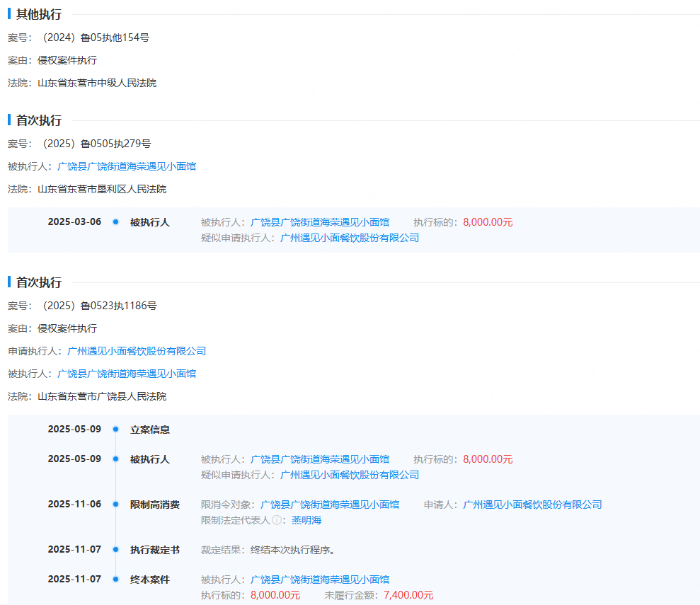Open 申请执行人 link 广州遇见小面餐饮股份有限公司
The width and height of the screenshot is (700, 605).
pyautogui.click(x=137, y=351)
